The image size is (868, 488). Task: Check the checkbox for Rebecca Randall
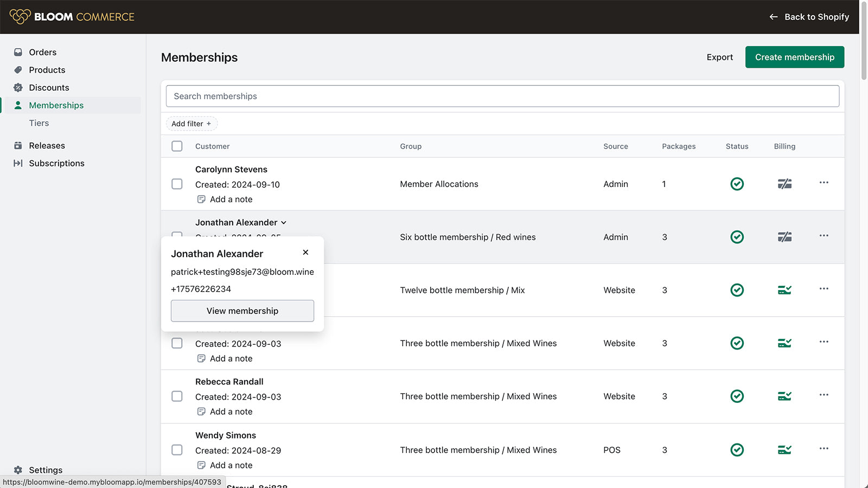tap(177, 396)
